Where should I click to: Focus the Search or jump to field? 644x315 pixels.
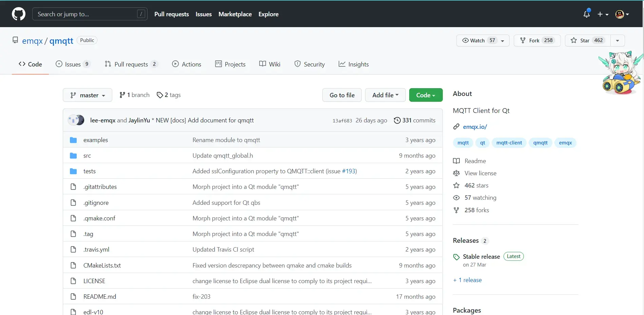90,14
